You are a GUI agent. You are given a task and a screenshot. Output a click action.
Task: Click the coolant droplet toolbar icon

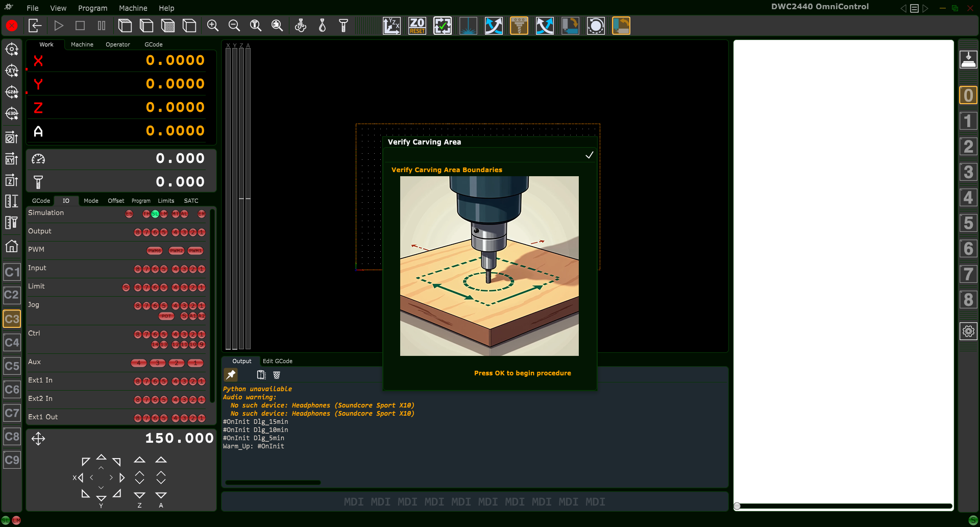pos(322,26)
